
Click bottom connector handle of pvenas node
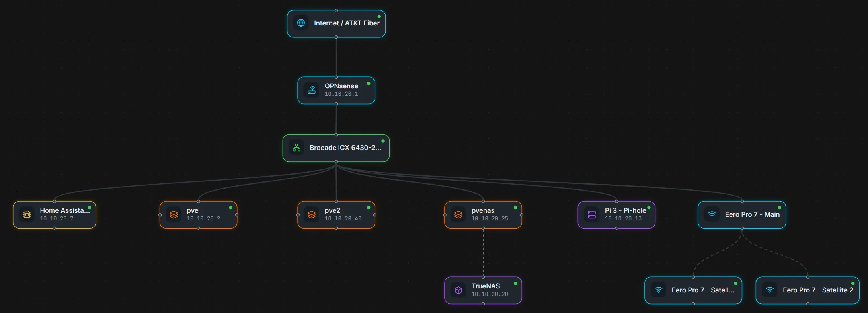pos(483,228)
